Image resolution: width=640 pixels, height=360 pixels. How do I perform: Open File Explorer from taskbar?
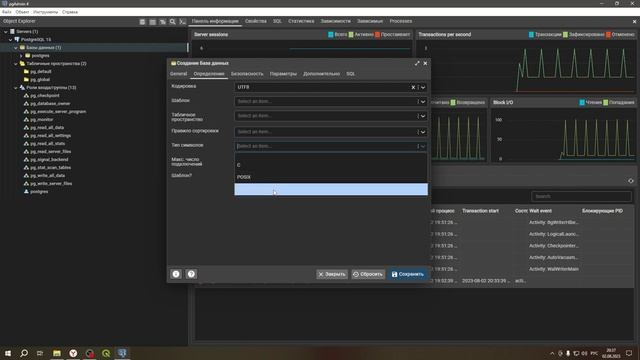pyautogui.click(x=57, y=353)
